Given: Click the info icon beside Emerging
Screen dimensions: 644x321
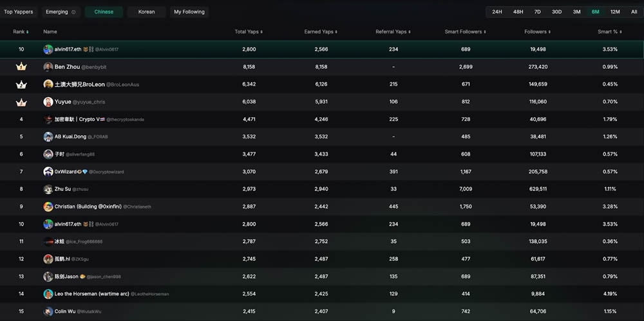Looking at the screenshot, I should coord(73,12).
